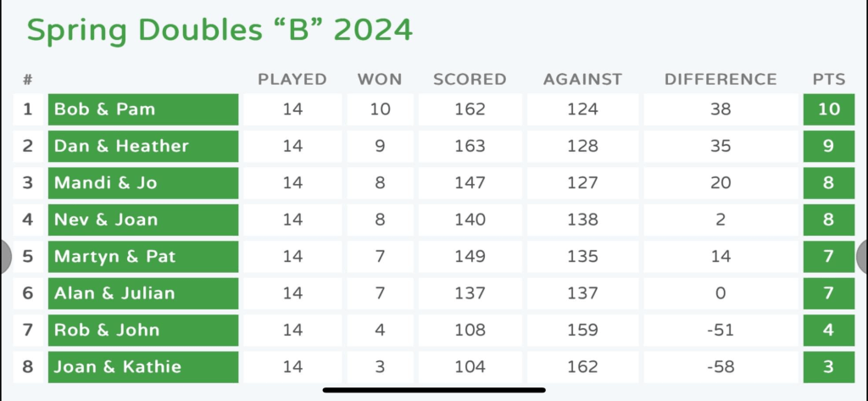This screenshot has height=401, width=868.
Task: Click the SCORED column header
Action: [470, 80]
